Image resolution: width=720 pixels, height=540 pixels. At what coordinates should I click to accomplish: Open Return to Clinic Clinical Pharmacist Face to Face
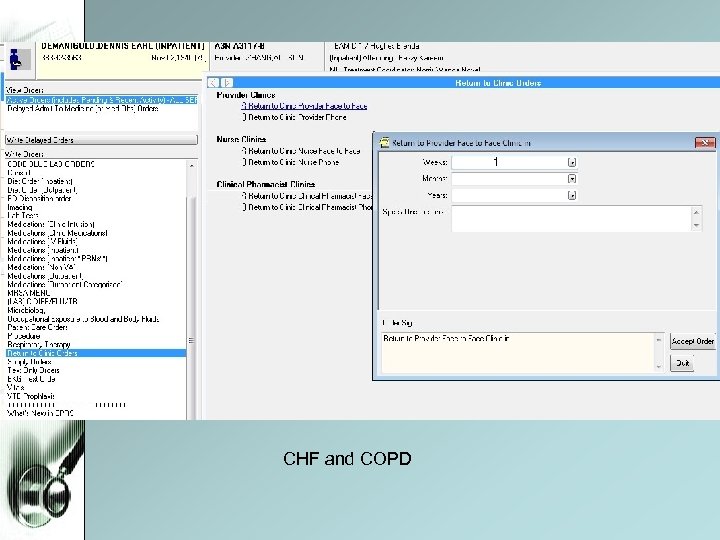[x=307, y=196]
